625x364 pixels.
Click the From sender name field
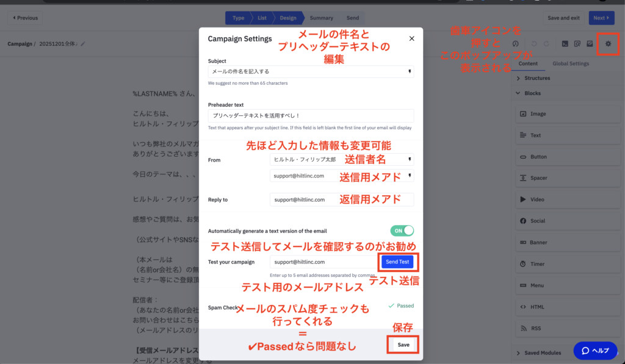pyautogui.click(x=342, y=159)
